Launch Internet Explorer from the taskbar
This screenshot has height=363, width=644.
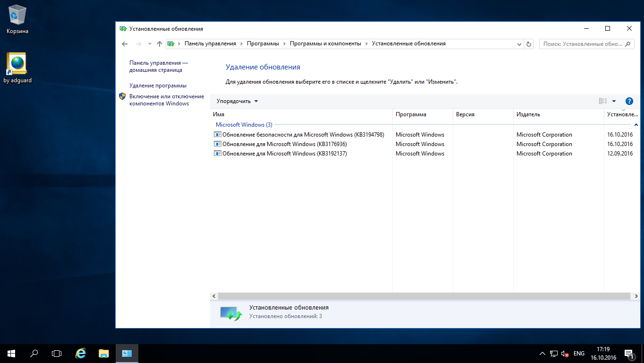81,354
